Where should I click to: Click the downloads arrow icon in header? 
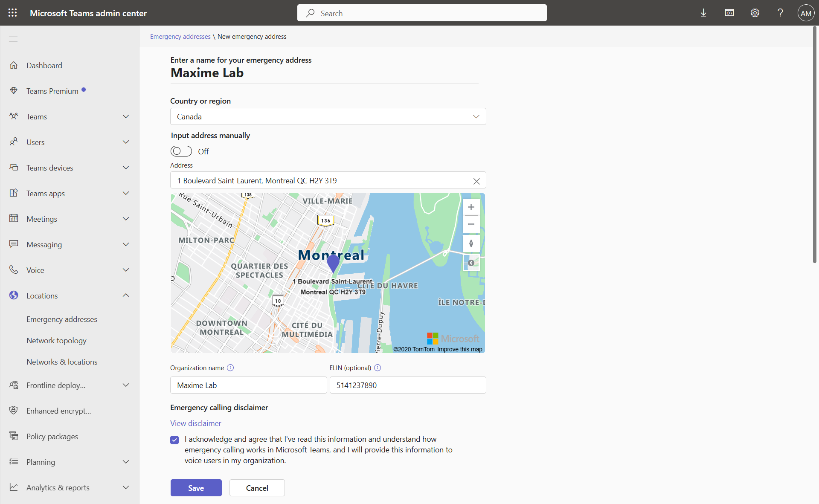point(703,13)
